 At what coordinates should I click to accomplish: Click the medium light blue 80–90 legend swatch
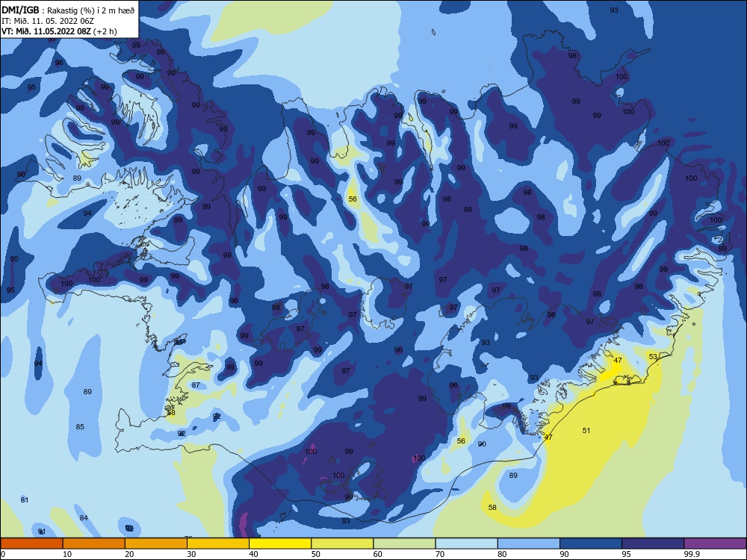coord(529,544)
